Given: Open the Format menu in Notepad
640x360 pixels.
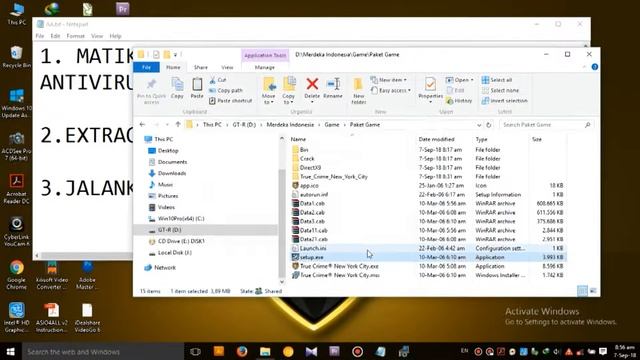Looking at the screenshot, I should click(76, 36).
